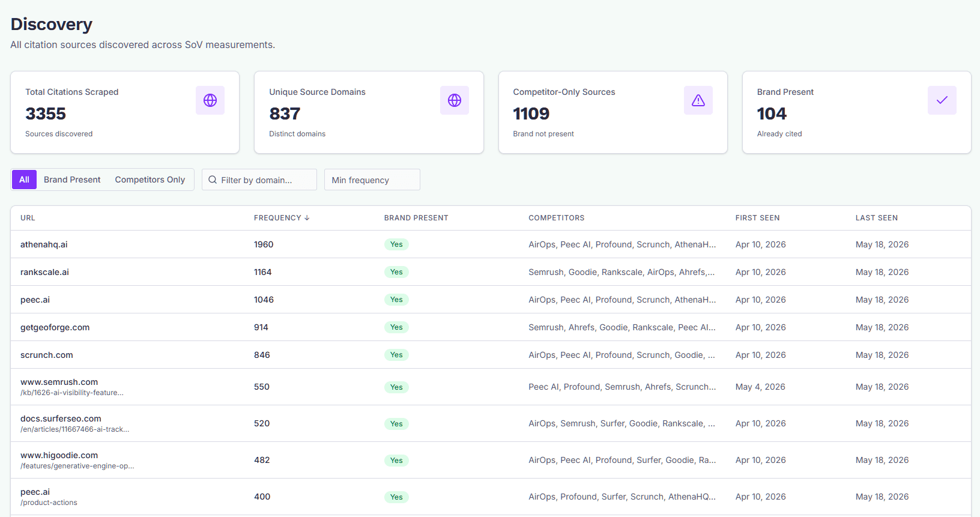The image size is (980, 517).
Task: Click the search magnifier icon in domain filter
Action: pos(213,180)
